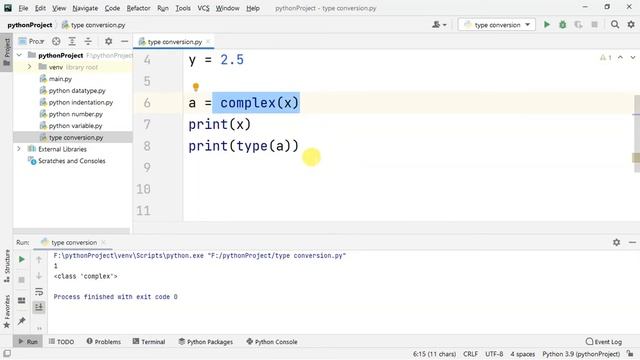
Task: Open the Event Log
Action: tap(604, 342)
